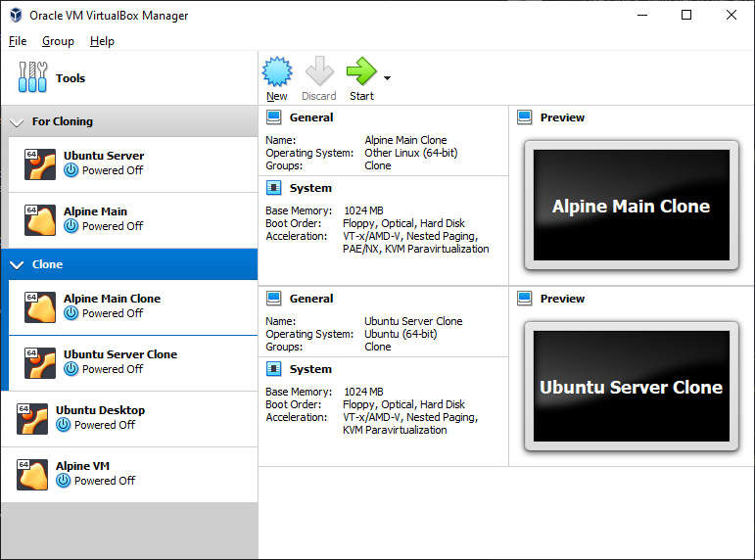Collapse the For Cloning group
This screenshot has width=755, height=560.
(17, 122)
